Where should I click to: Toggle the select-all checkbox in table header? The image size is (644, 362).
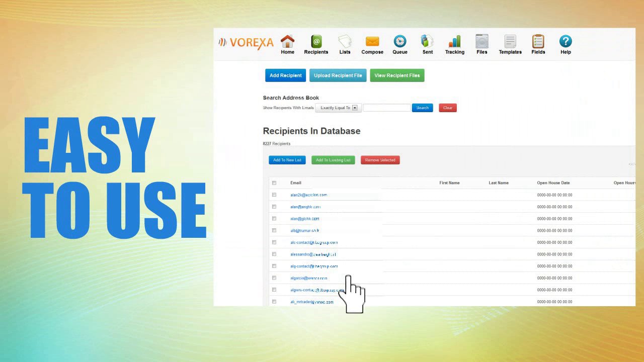click(x=274, y=183)
